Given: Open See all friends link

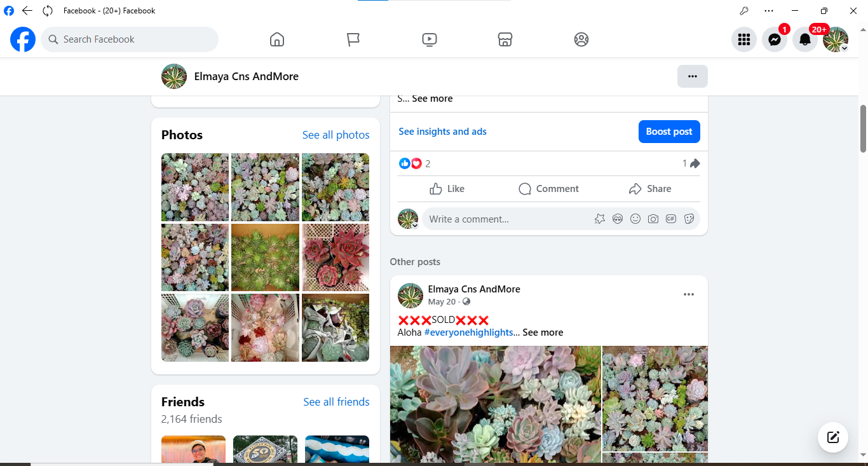Looking at the screenshot, I should (x=337, y=402).
